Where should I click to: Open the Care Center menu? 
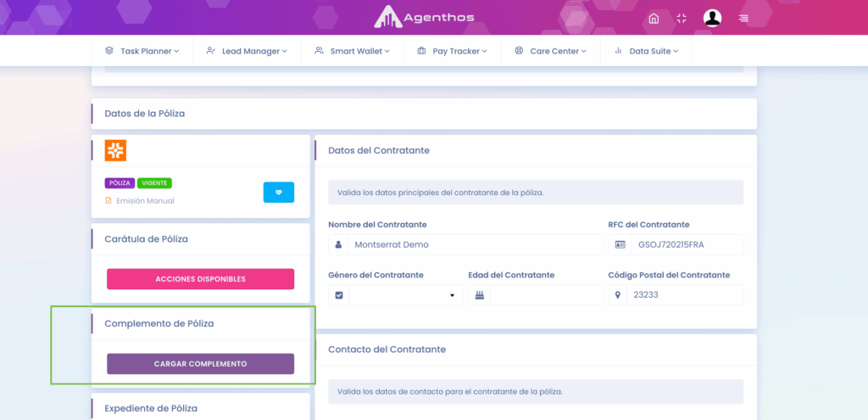(550, 51)
